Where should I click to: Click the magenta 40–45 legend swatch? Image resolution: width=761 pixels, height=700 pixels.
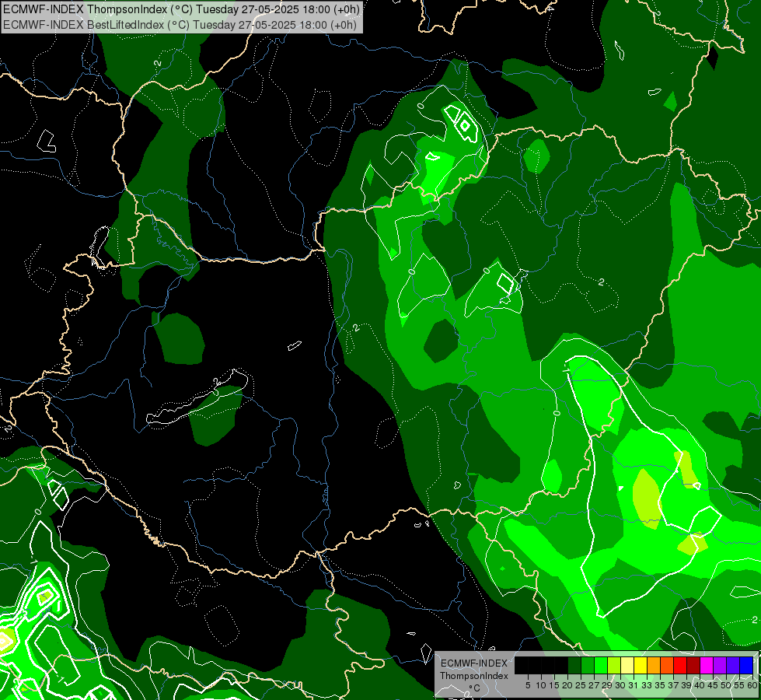[x=706, y=665]
